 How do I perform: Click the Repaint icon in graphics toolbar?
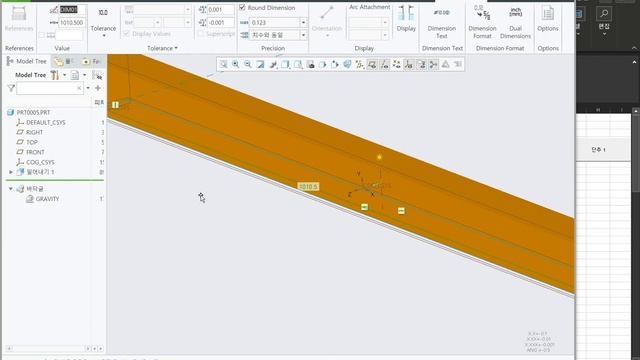[x=260, y=64]
